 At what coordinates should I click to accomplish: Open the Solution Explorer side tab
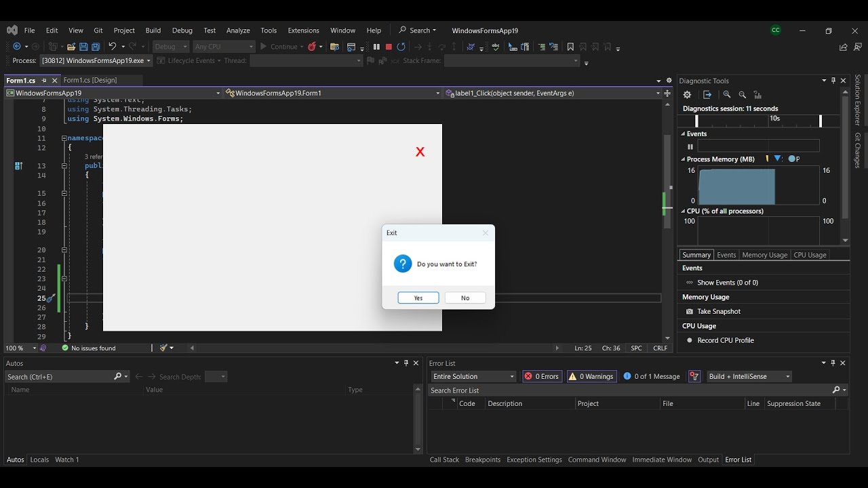point(858,100)
